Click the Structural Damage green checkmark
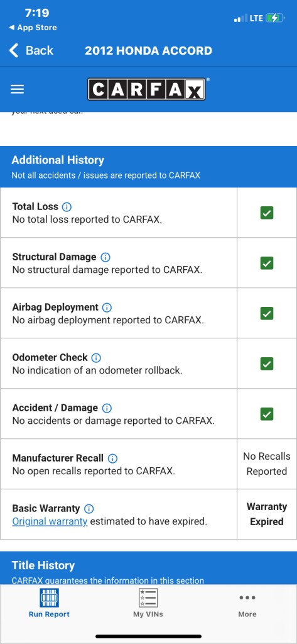 click(x=267, y=263)
